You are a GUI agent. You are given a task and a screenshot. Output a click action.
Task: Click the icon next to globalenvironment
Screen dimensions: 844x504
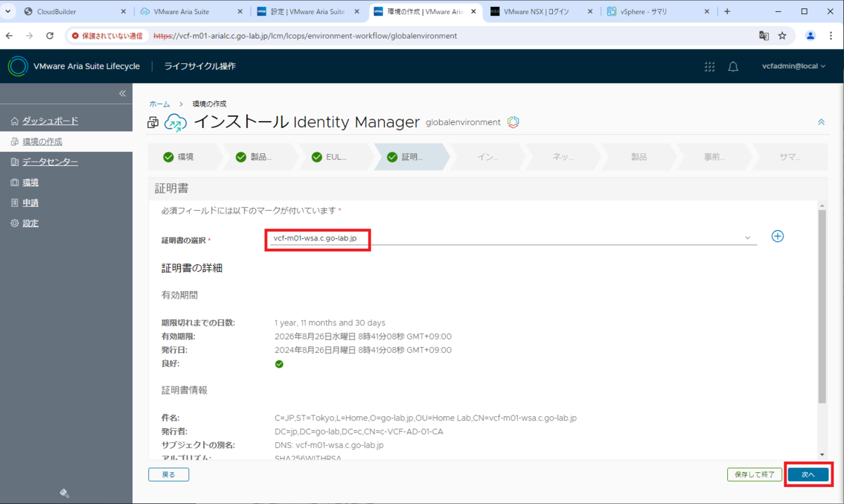click(513, 122)
